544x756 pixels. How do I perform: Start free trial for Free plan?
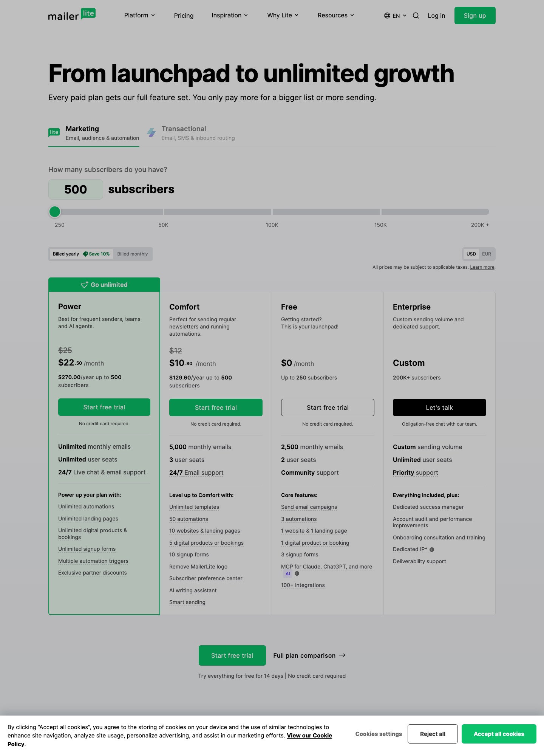tap(328, 407)
